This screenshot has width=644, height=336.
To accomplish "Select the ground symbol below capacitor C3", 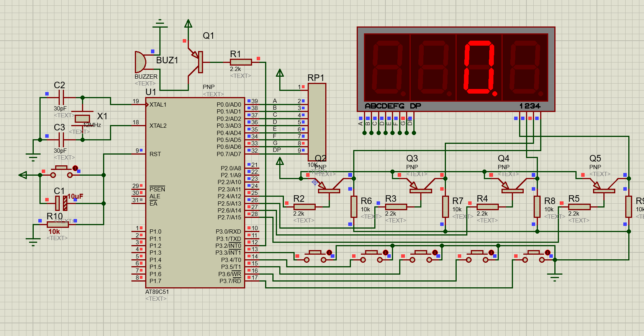I will (33, 157).
